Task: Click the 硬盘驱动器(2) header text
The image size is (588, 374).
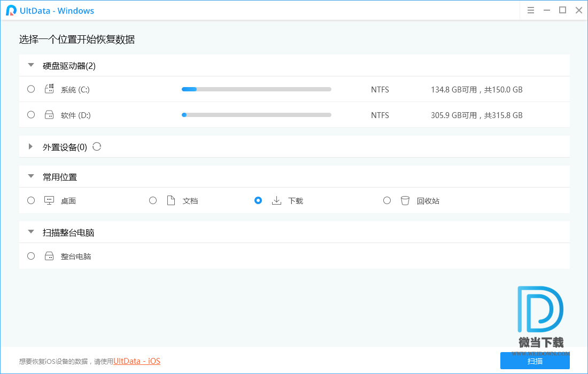Action: [69, 66]
